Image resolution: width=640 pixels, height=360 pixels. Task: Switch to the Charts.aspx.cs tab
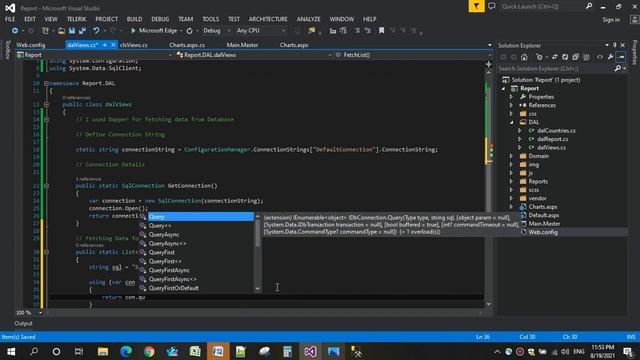point(187,45)
